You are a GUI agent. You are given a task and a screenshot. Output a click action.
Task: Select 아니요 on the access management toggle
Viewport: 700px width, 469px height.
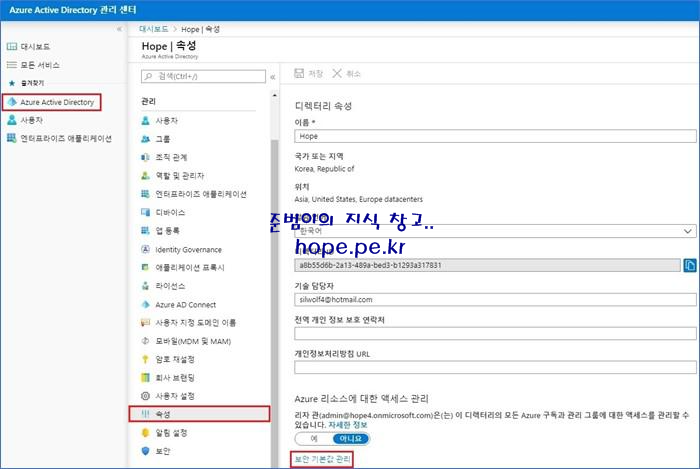pyautogui.click(x=351, y=439)
